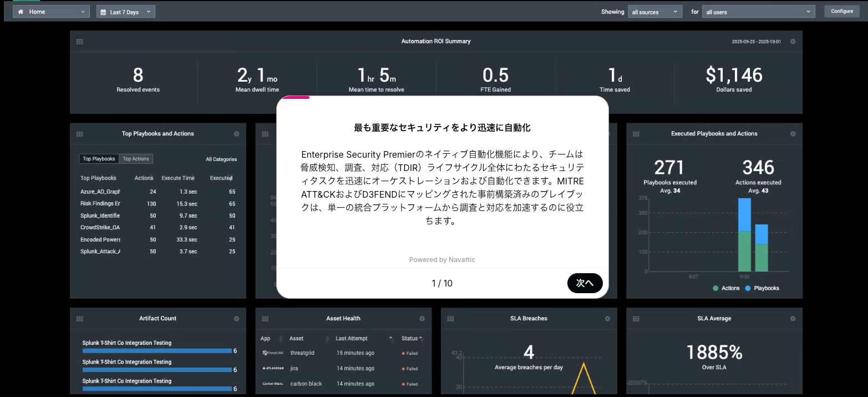
Task: Open the Home dashboard dropdown
Action: [51, 12]
